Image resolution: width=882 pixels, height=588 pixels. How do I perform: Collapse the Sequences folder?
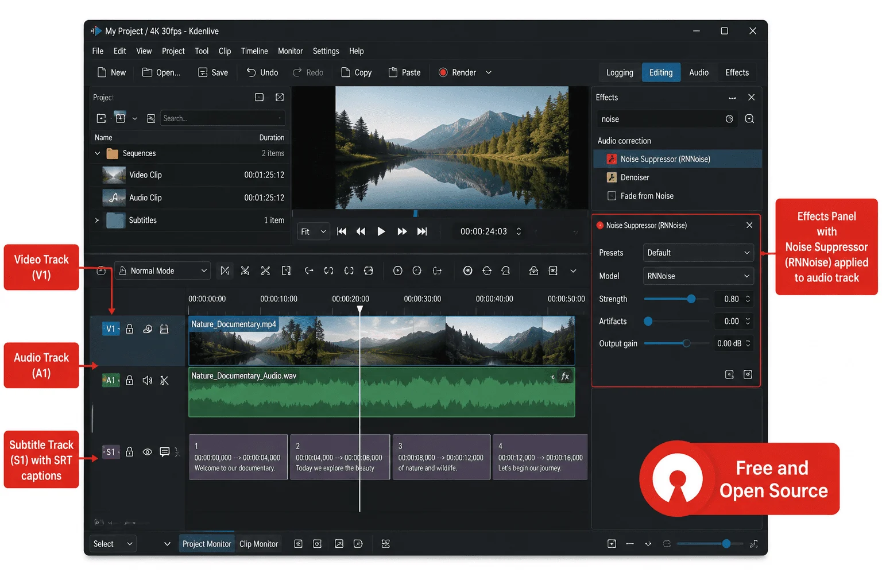coord(97,153)
